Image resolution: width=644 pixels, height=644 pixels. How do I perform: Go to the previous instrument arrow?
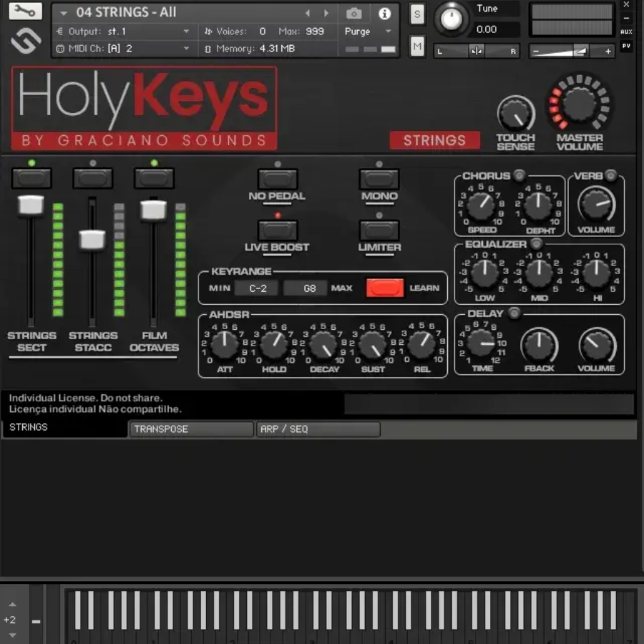pyautogui.click(x=307, y=13)
